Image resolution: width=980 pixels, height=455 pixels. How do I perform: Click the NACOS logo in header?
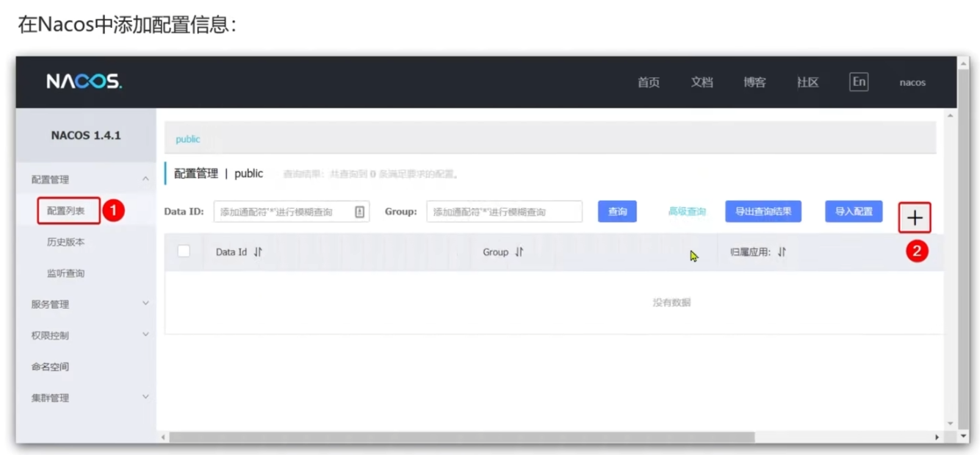pyautogui.click(x=84, y=82)
